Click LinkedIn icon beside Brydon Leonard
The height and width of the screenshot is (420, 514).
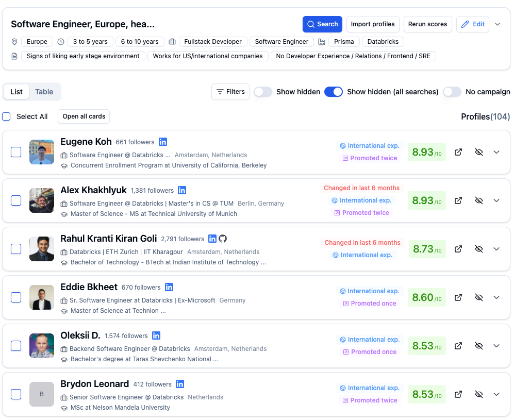pos(180,384)
